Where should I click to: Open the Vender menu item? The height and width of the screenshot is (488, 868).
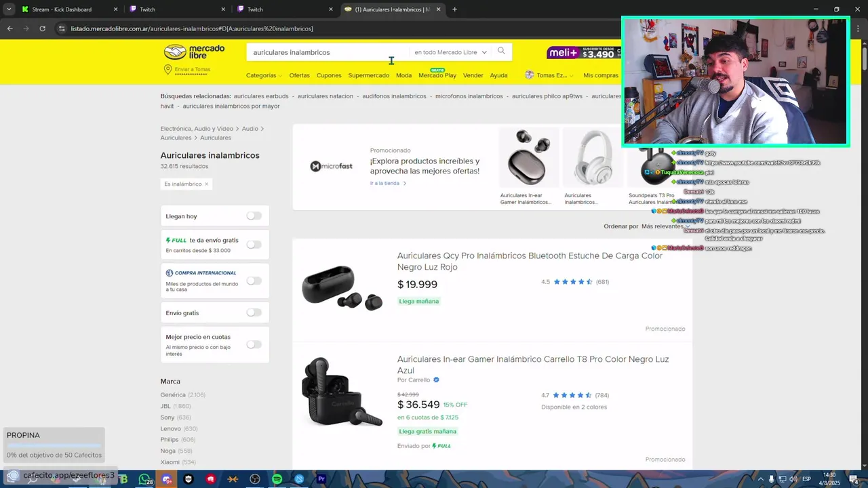point(473,75)
